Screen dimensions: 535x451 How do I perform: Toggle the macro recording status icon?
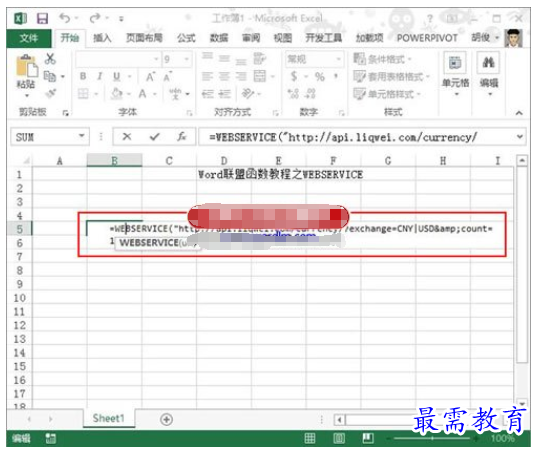(x=50, y=438)
